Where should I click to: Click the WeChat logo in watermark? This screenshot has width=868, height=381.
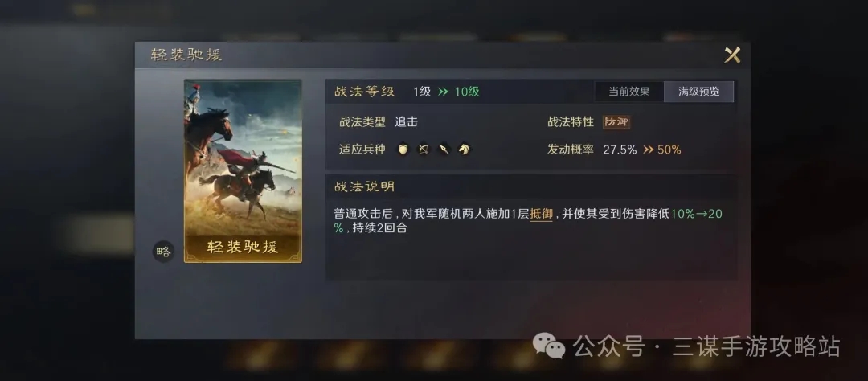[549, 346]
